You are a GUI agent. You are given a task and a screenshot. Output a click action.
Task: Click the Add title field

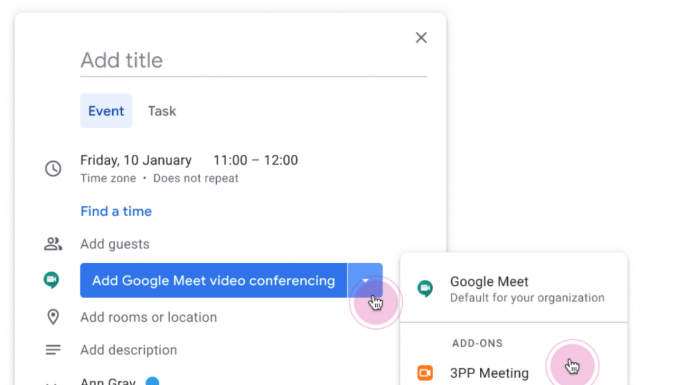[x=253, y=61]
